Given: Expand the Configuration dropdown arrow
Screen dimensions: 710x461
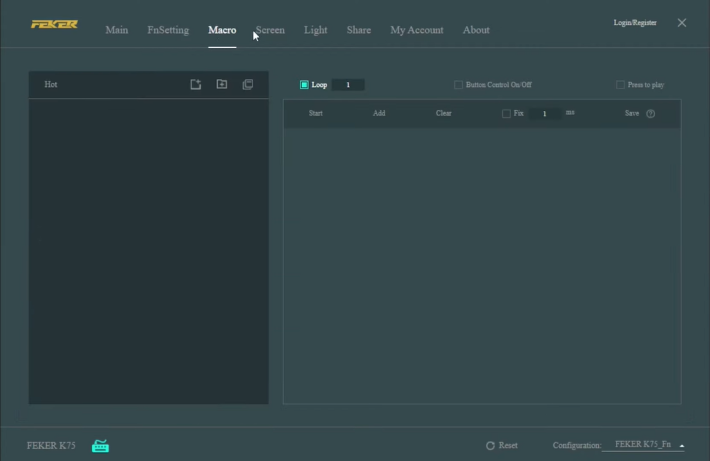Looking at the screenshot, I should tap(682, 446).
